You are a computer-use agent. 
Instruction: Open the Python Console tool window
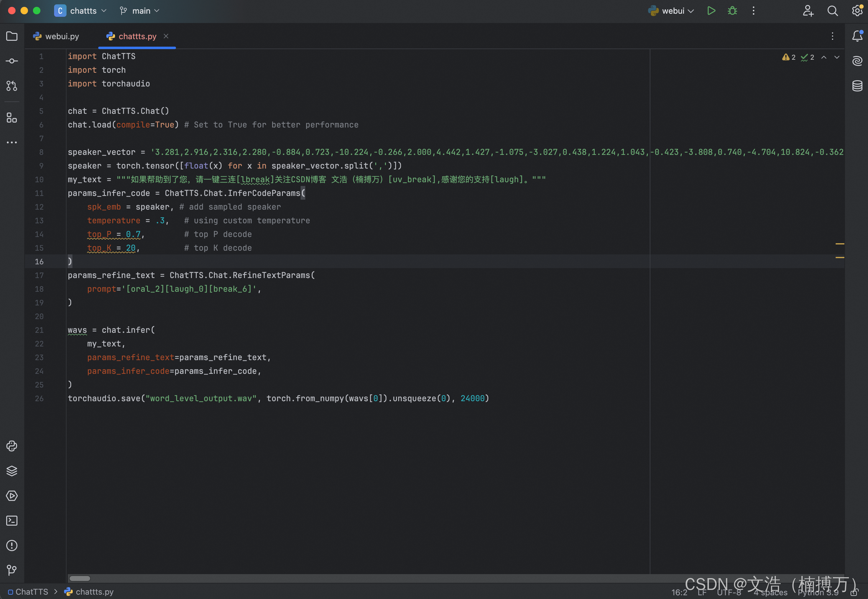coord(12,446)
